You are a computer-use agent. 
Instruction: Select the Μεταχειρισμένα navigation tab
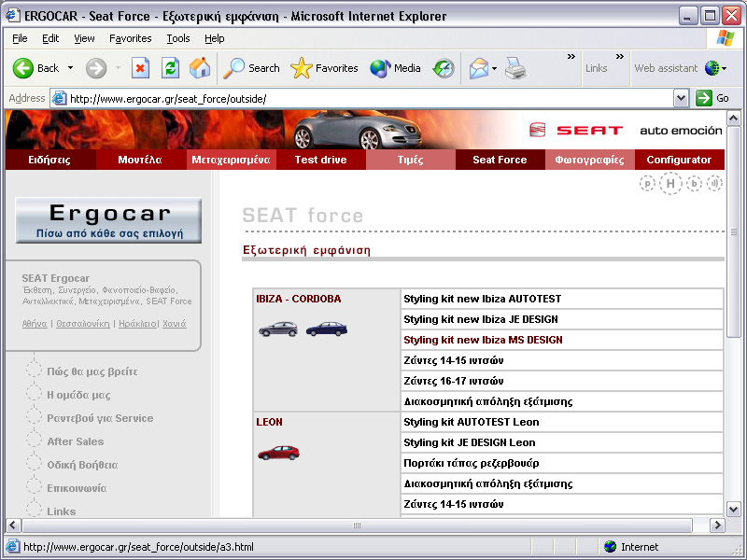pos(231,160)
